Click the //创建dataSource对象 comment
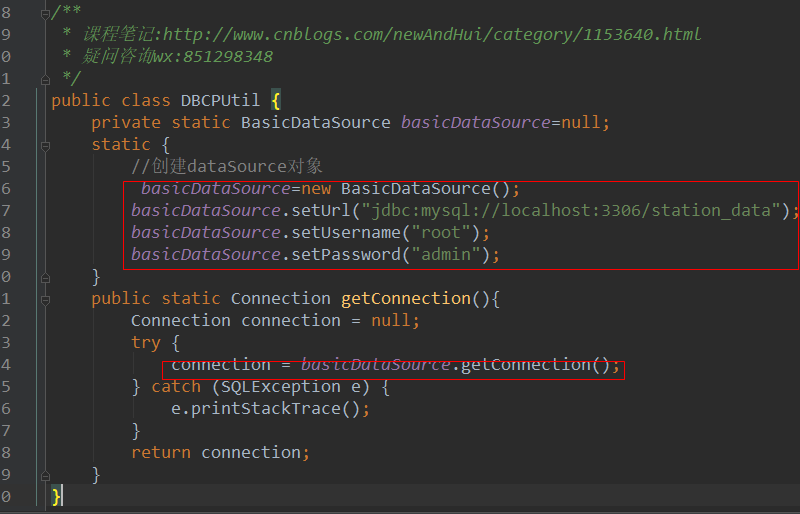 pyautogui.click(x=227, y=166)
